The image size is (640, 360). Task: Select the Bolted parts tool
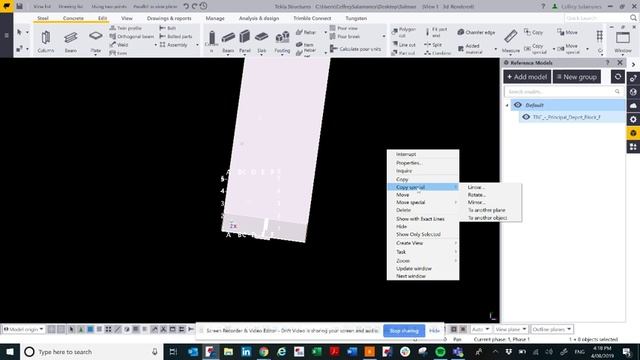[x=176, y=36]
